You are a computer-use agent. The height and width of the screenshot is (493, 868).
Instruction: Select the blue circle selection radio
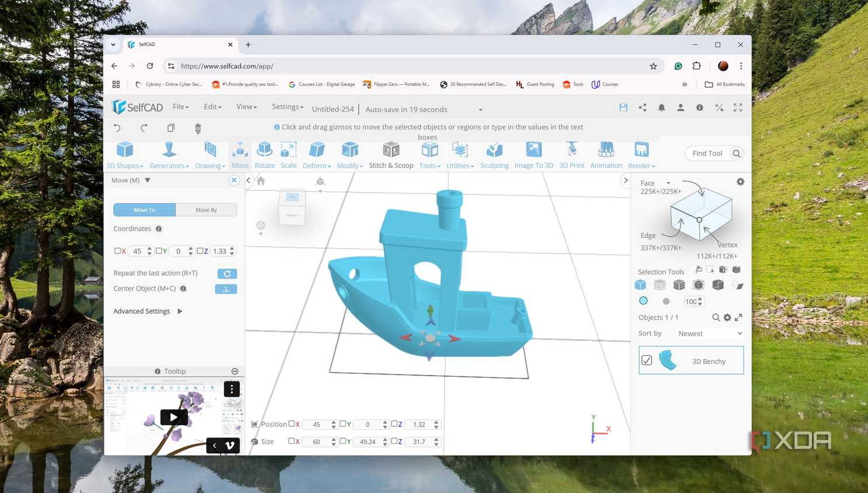coord(643,300)
